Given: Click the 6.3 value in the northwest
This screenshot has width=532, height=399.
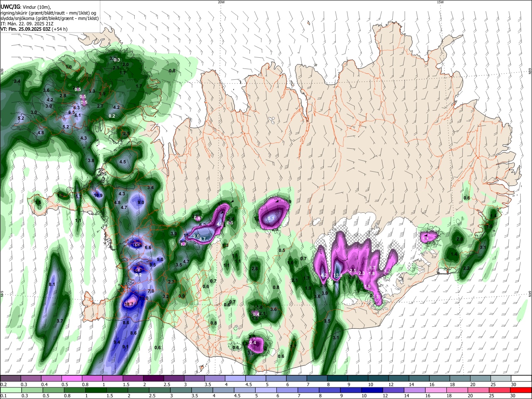Looking at the screenshot, I should tap(76, 108).
